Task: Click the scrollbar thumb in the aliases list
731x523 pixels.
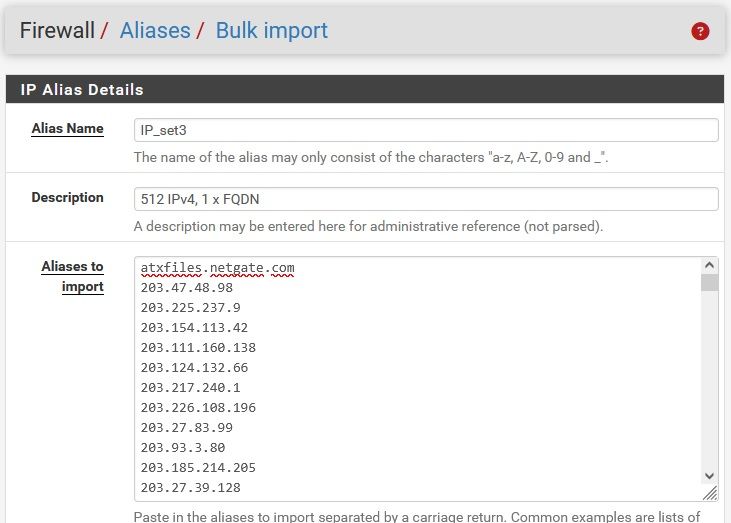Action: point(709,282)
